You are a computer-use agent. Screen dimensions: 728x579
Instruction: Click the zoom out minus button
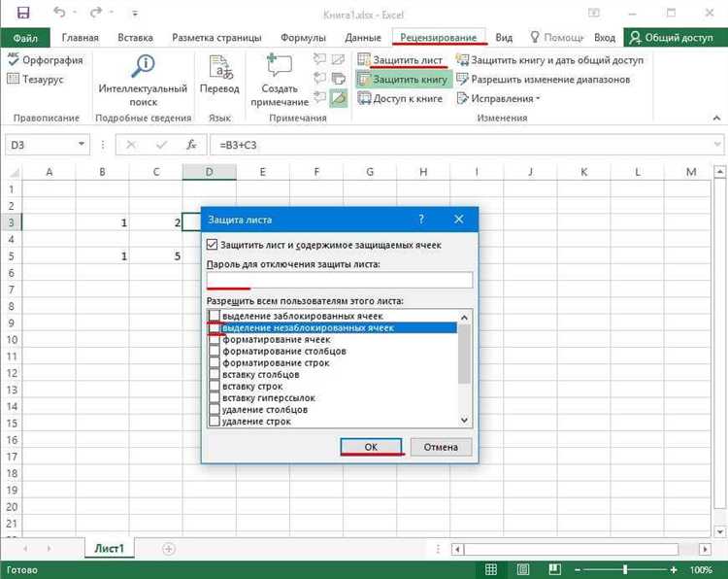pos(578,569)
